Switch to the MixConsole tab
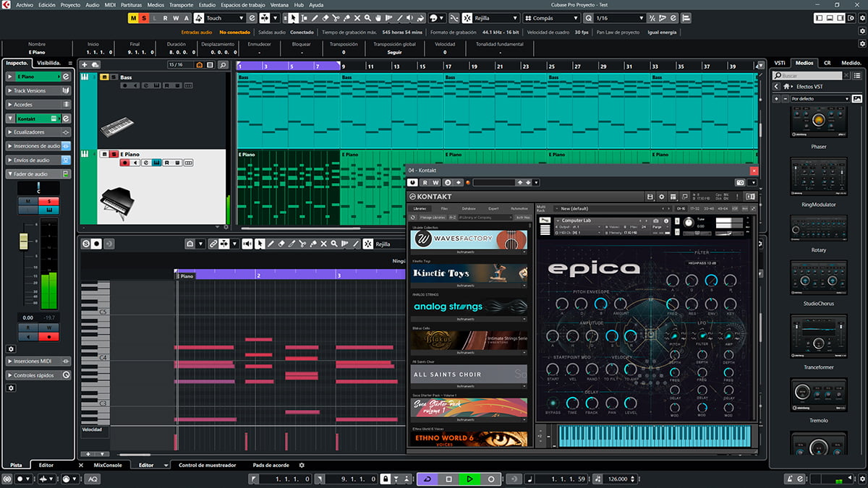Image resolution: width=868 pixels, height=488 pixels. 108,465
